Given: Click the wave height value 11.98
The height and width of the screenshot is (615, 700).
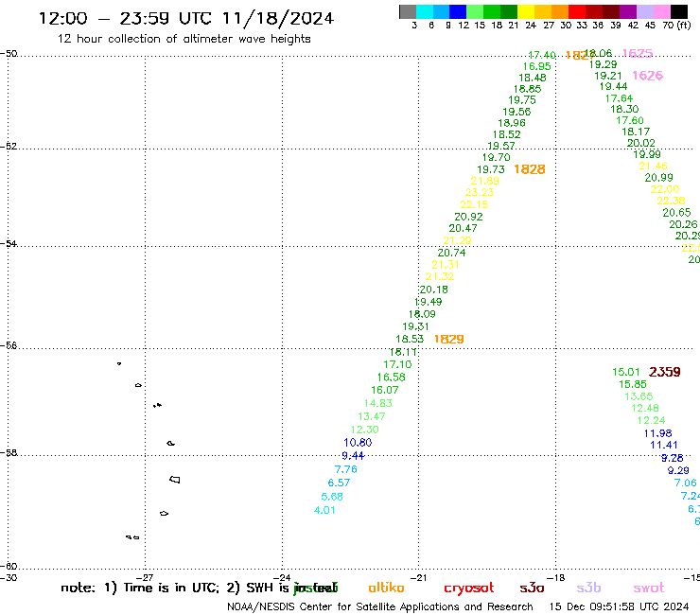Looking at the screenshot, I should click(657, 433).
